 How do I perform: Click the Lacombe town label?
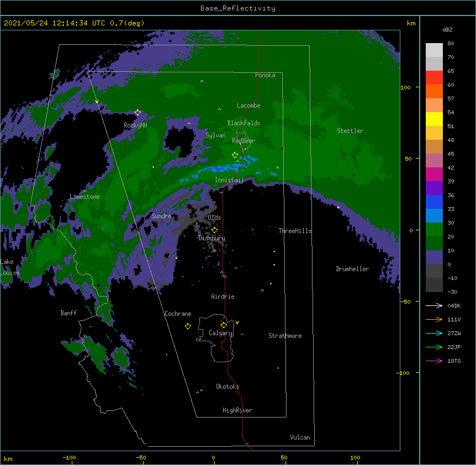tap(248, 105)
